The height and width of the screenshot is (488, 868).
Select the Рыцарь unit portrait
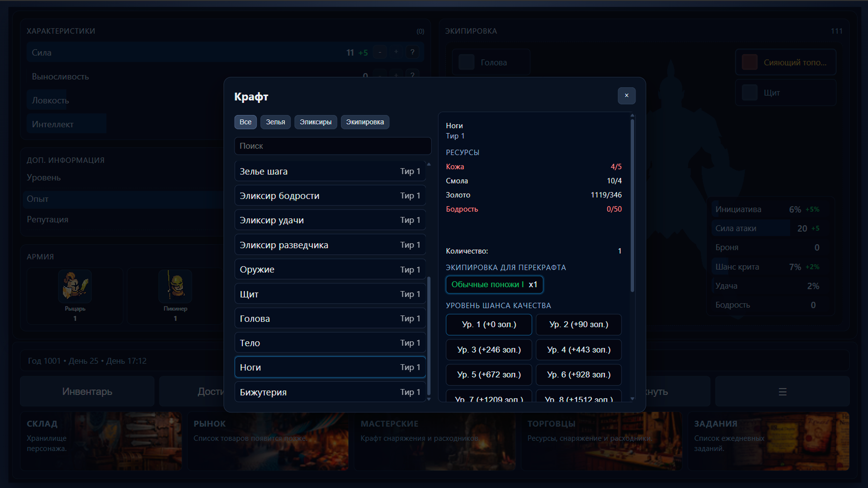click(x=75, y=286)
